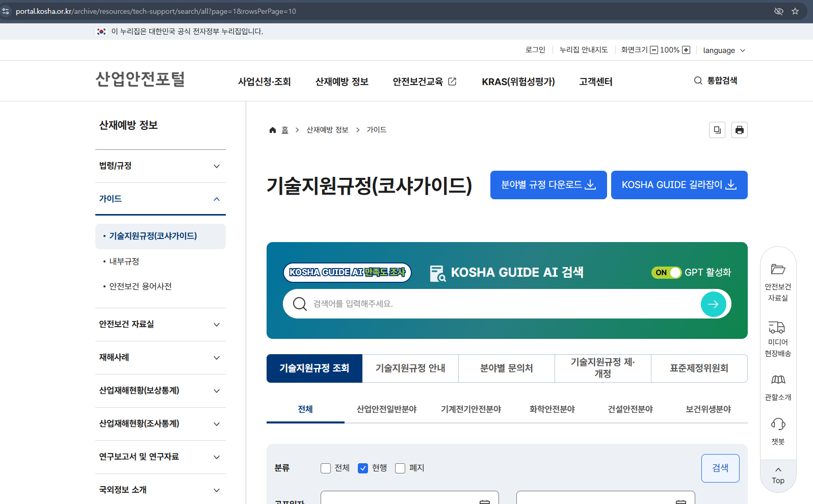
Task: Open KOSHA GUIDE AI 만족도 조사 badge
Action: (347, 273)
